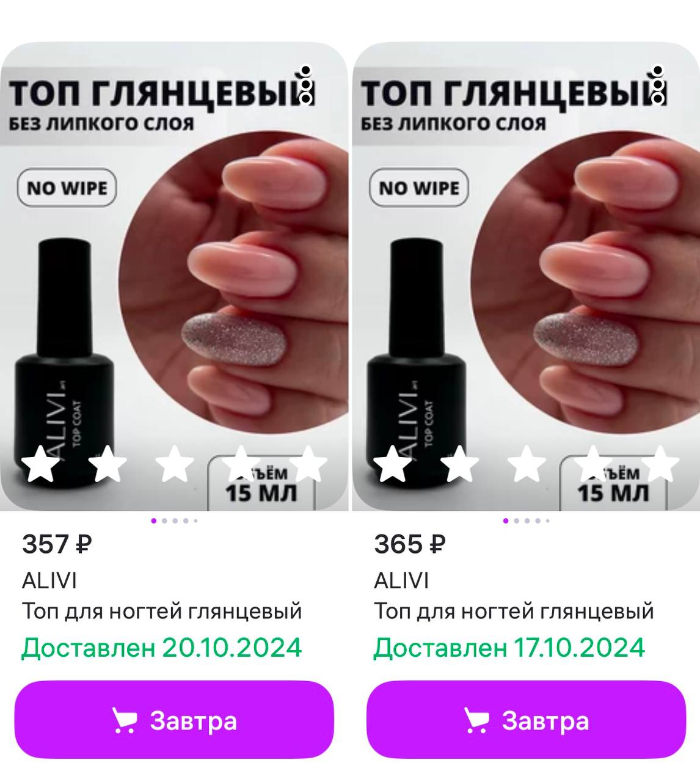The image size is (700, 782).
Task: Rate 365 ₽ product four stars
Action: tap(594, 464)
